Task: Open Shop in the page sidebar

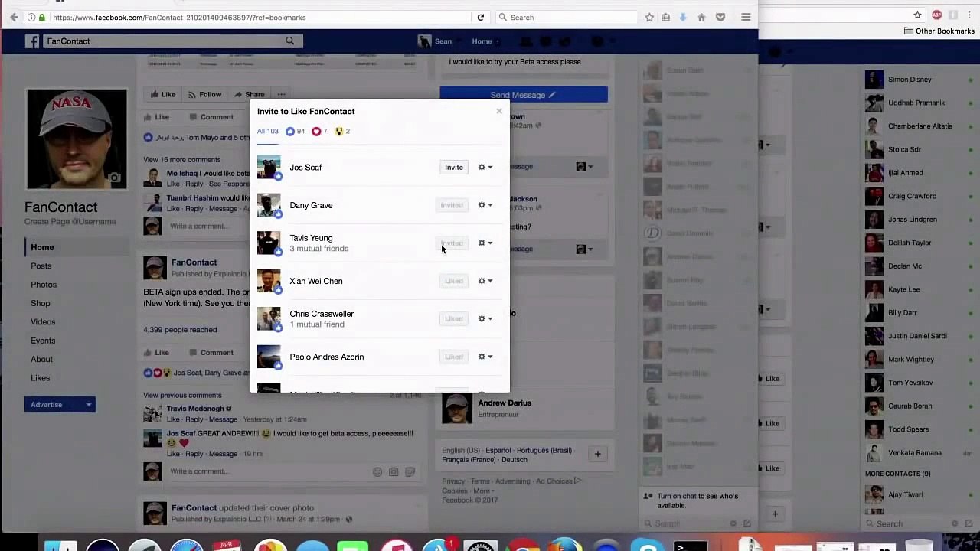Action: point(41,304)
